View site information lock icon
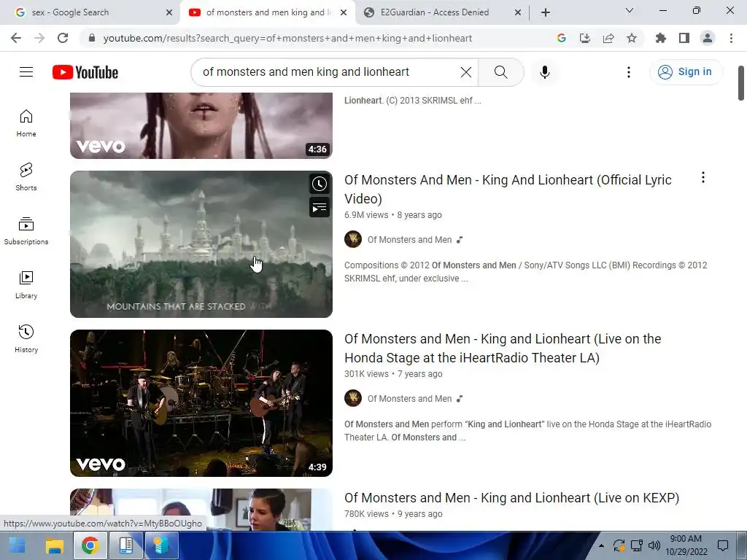The width and height of the screenshot is (747, 560). 92,38
